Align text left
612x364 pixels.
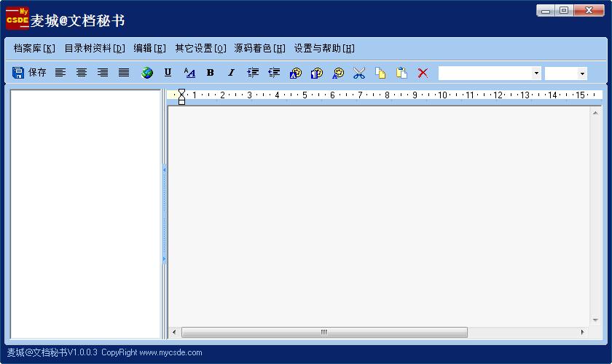60,73
